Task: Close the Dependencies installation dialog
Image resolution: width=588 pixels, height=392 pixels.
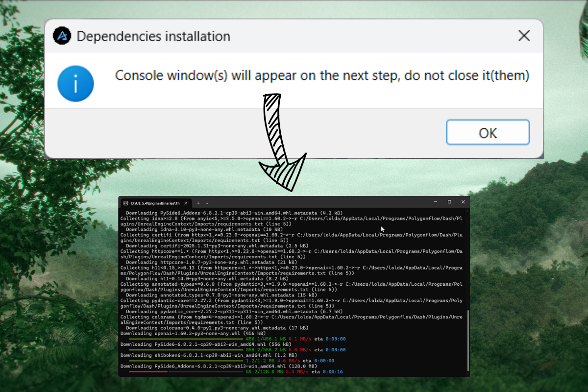Action: click(x=524, y=36)
